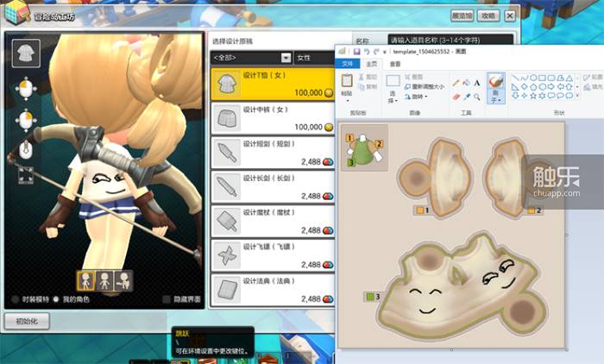Toggle the 隐藏界面 checkbox
Screen dimensions: 604x364
(x=167, y=299)
